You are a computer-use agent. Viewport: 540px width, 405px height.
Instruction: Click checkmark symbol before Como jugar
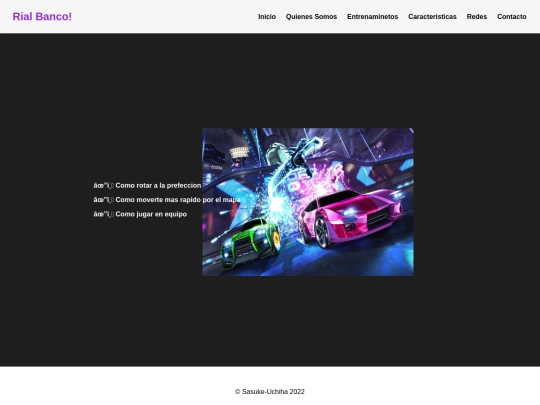tap(104, 214)
